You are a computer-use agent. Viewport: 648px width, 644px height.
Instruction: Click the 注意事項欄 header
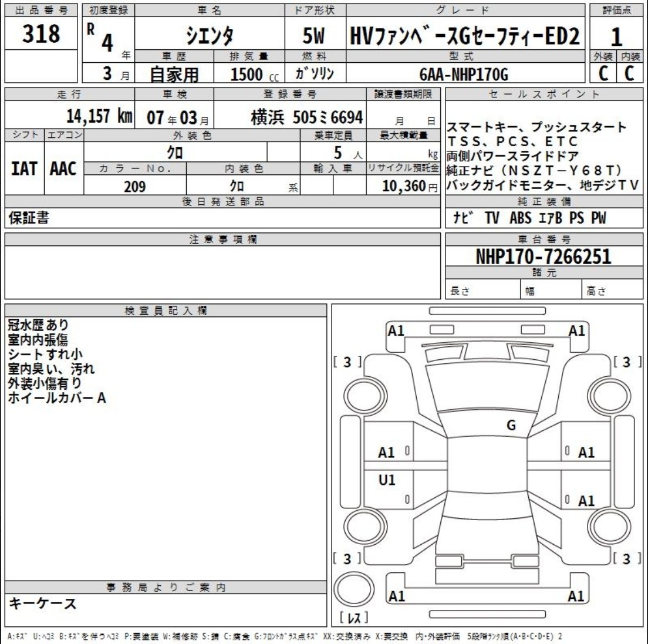pos(223,240)
